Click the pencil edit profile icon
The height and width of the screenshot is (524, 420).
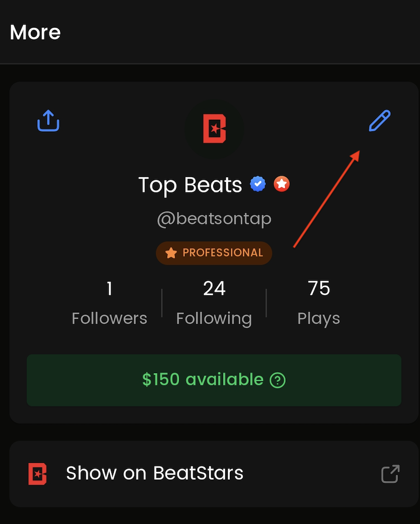pyautogui.click(x=380, y=121)
